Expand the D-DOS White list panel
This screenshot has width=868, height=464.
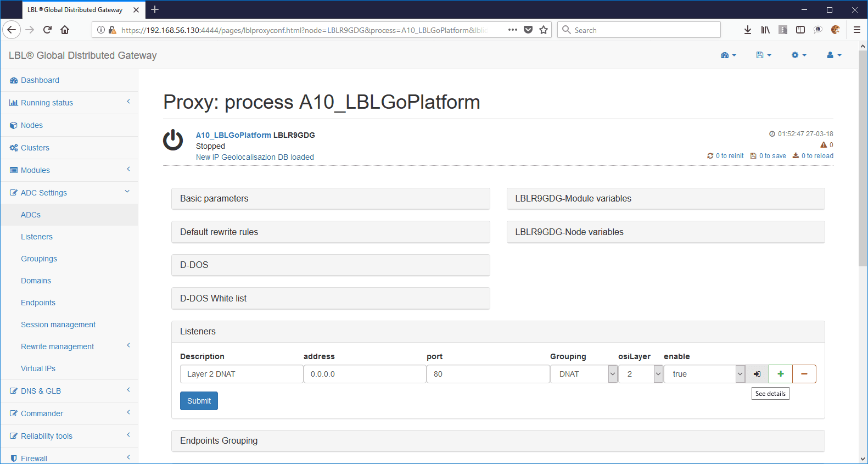pos(331,299)
